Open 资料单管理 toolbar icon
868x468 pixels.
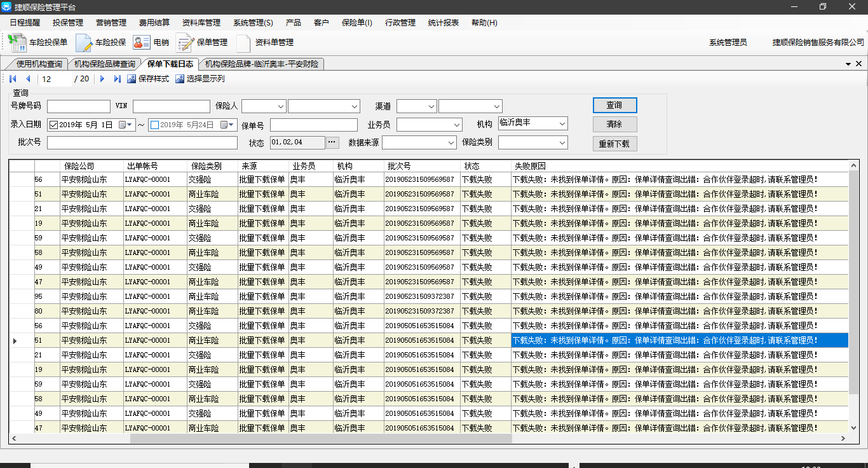tap(243, 43)
